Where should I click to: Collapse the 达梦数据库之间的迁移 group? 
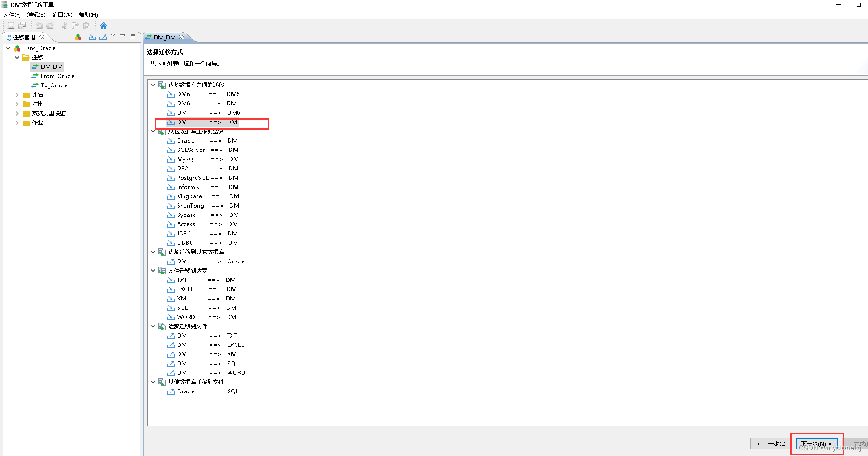click(x=153, y=85)
